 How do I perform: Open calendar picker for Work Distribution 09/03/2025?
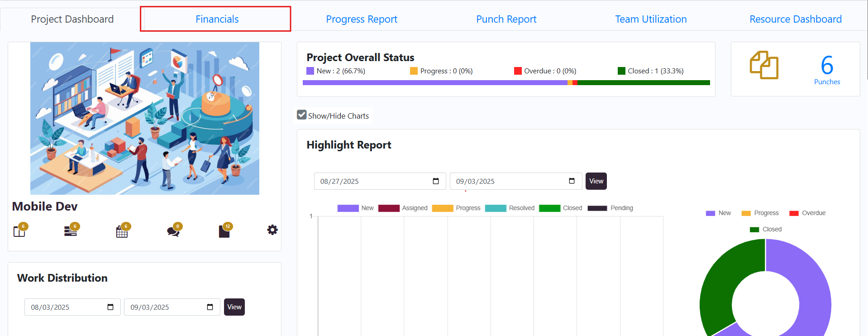210,307
